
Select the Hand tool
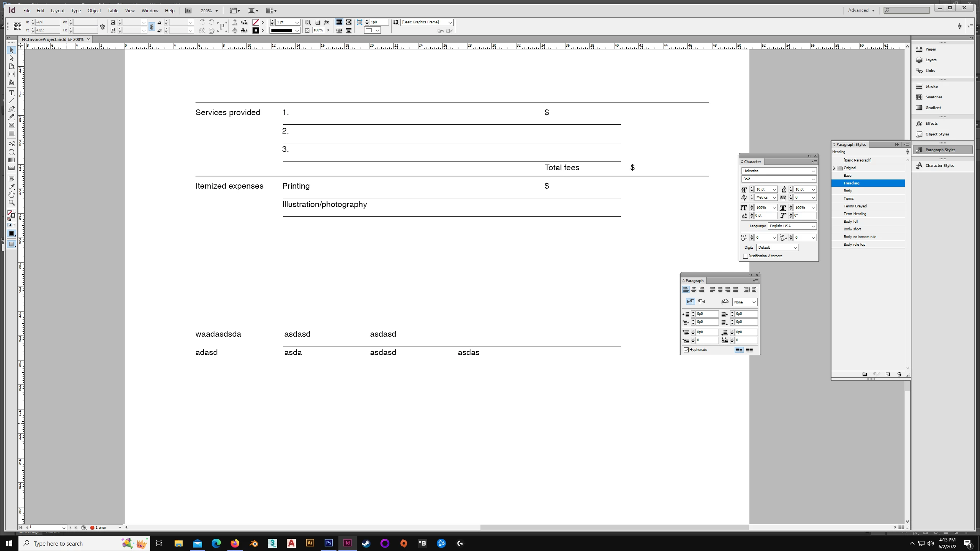[11, 194]
